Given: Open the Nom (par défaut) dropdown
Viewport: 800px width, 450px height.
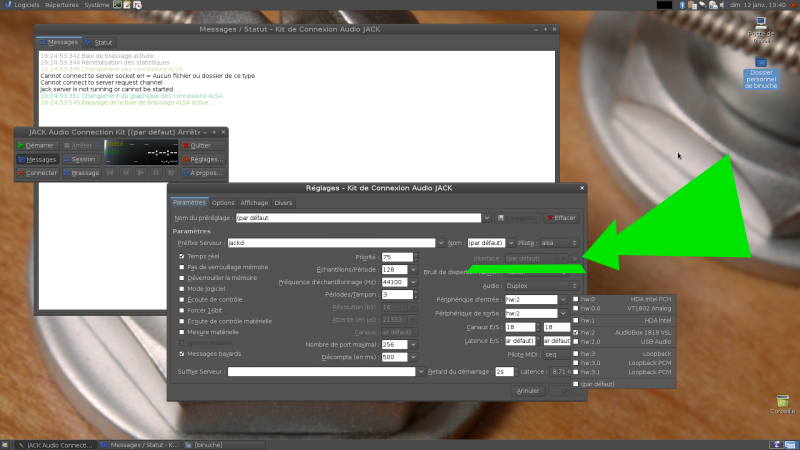Looking at the screenshot, I should (x=510, y=243).
